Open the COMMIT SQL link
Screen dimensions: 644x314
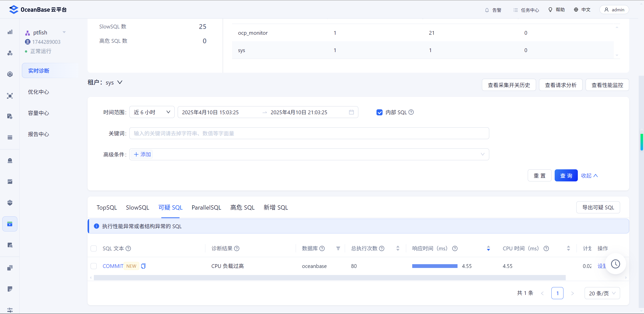(x=113, y=266)
